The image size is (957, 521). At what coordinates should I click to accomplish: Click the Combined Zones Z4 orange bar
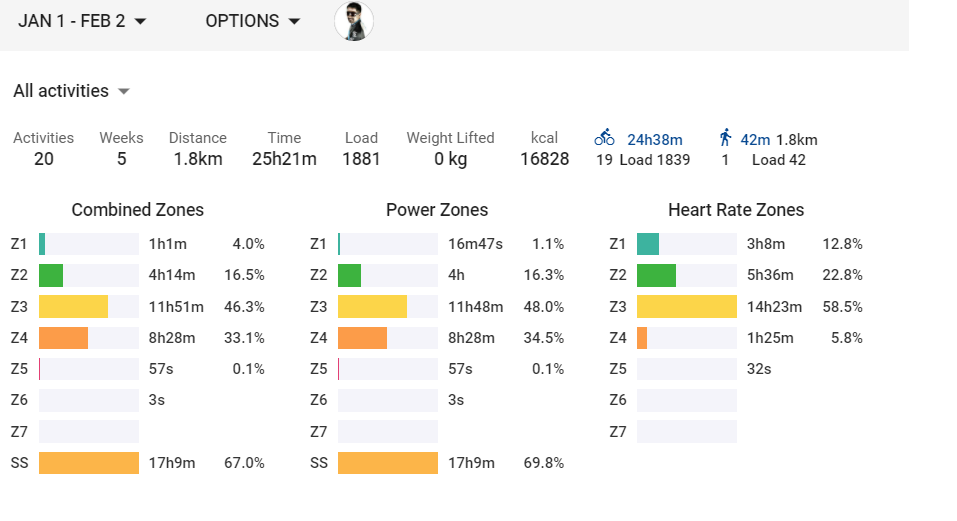pos(63,338)
